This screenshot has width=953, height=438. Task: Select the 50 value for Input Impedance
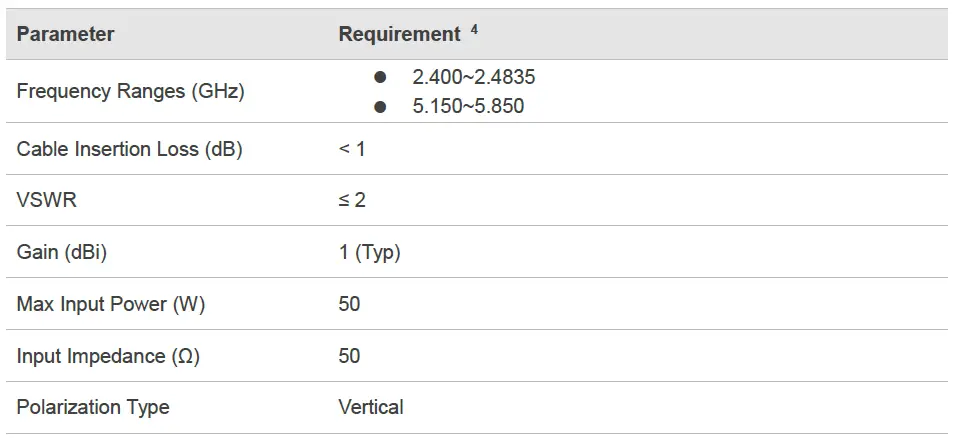coord(349,356)
